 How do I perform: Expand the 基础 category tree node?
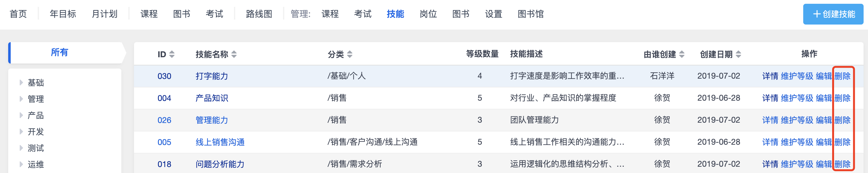click(21, 82)
